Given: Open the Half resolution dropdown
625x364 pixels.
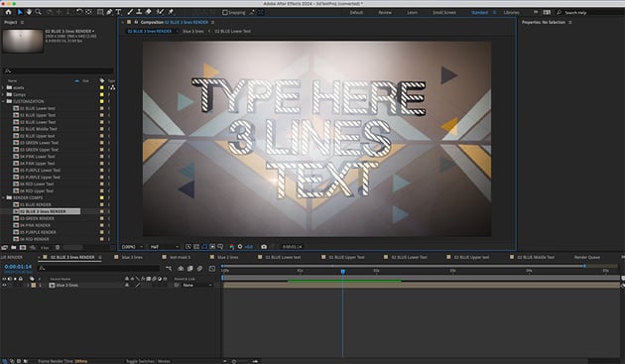Looking at the screenshot, I should 165,247.
